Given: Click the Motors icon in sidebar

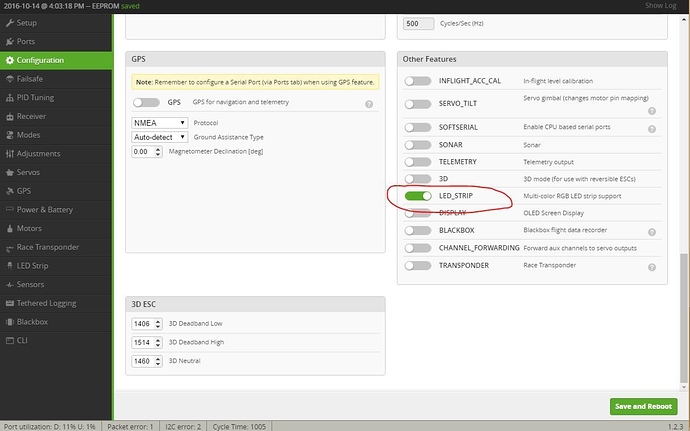Looking at the screenshot, I should point(10,228).
